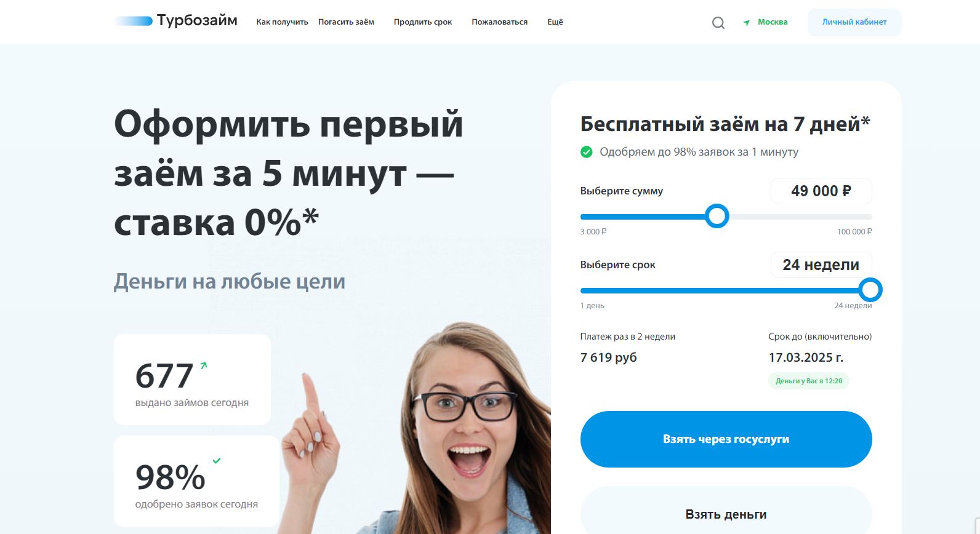Go to Продлить срок page
This screenshot has width=980, height=534.
pos(423,22)
